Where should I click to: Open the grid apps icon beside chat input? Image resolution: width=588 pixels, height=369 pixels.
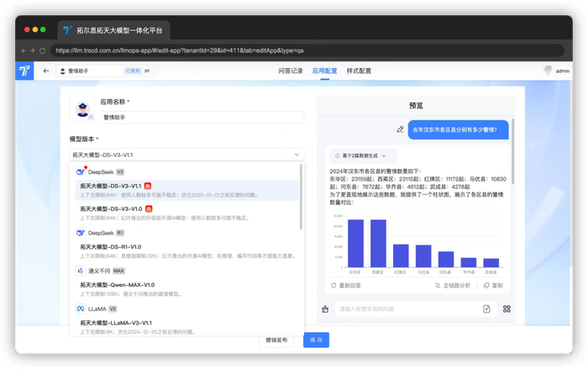pos(507,309)
